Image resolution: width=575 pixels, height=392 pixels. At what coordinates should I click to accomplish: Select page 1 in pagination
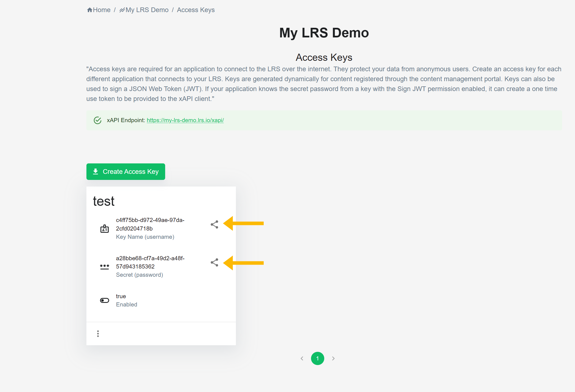tap(317, 358)
